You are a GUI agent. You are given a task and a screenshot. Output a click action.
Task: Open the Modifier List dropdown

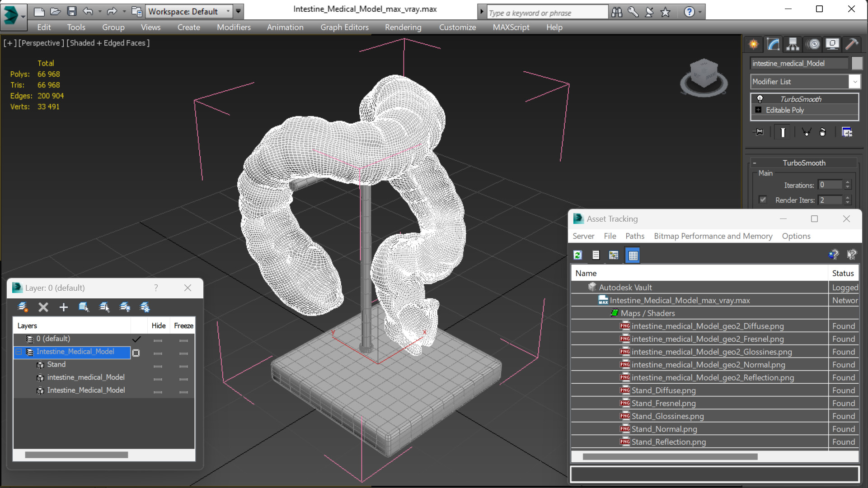(854, 82)
